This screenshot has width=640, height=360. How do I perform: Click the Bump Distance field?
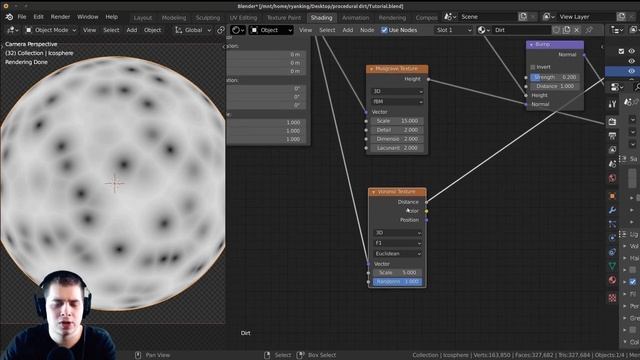tap(554, 86)
